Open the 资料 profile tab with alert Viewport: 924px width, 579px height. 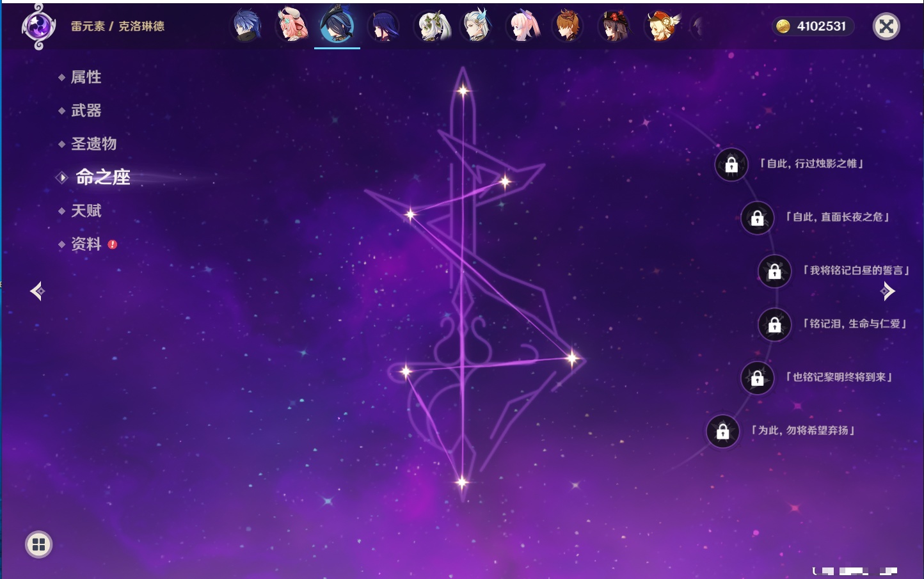tap(86, 244)
